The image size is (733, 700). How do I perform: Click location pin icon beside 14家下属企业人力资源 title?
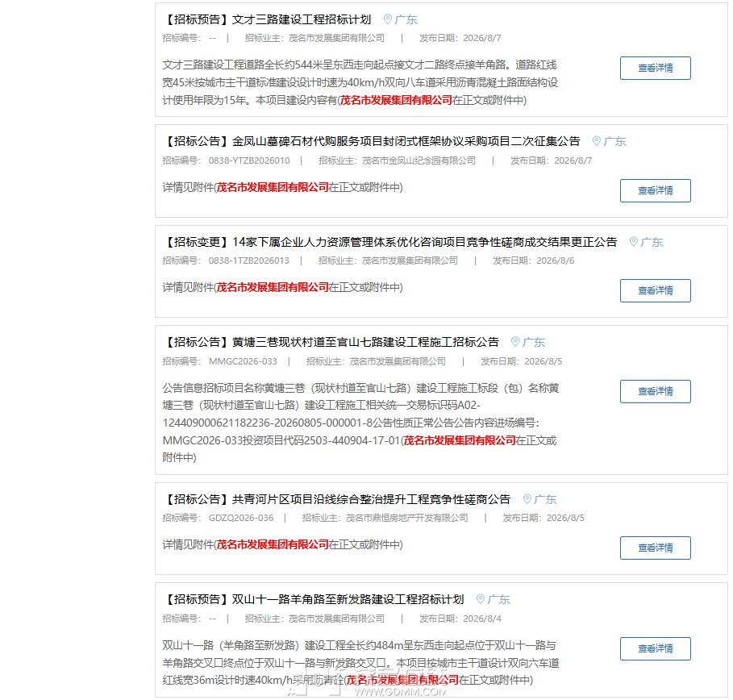(633, 242)
